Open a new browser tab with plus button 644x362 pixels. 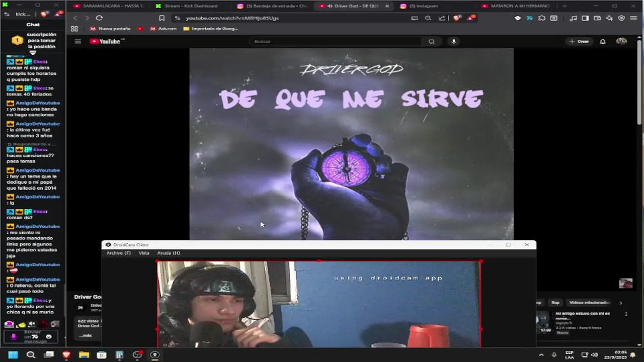click(x=565, y=6)
